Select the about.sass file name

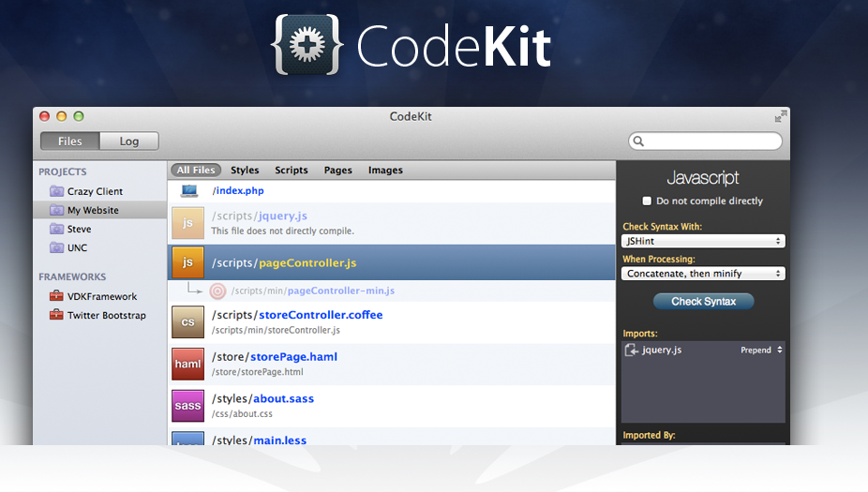(283, 398)
